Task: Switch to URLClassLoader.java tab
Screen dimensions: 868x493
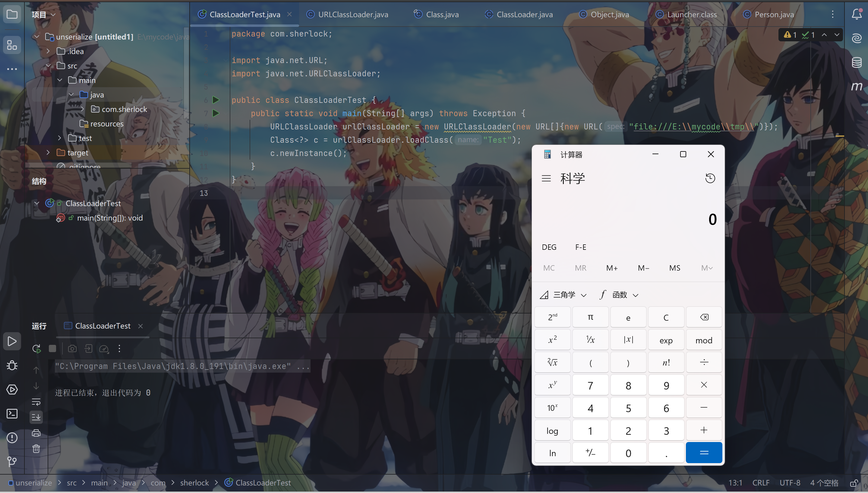Action: click(x=347, y=14)
